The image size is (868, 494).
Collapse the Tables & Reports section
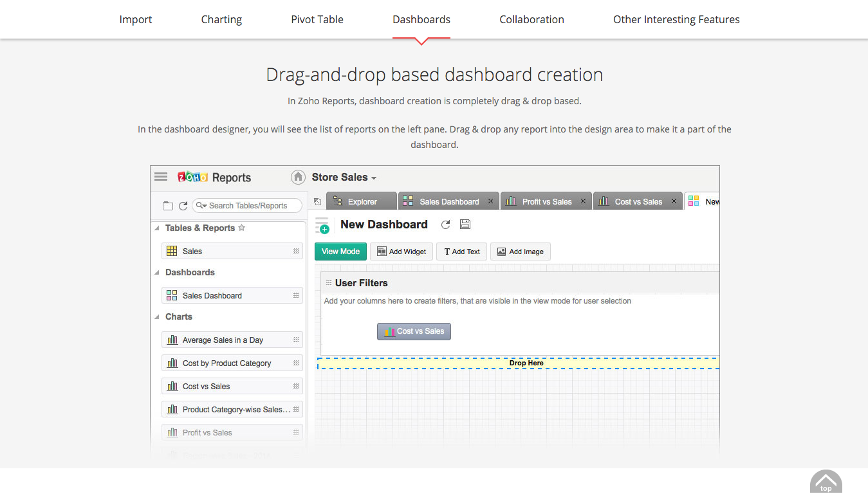point(157,228)
